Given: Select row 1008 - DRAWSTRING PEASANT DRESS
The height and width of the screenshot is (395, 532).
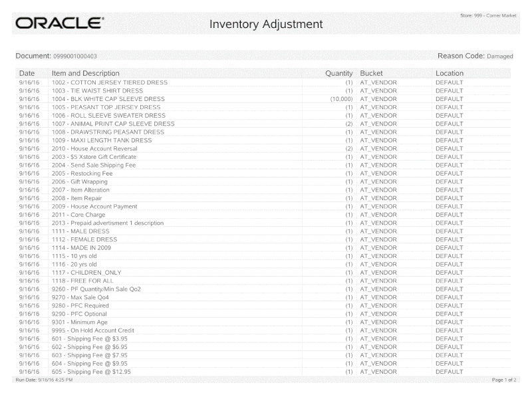Looking at the screenshot, I should coord(263,132).
